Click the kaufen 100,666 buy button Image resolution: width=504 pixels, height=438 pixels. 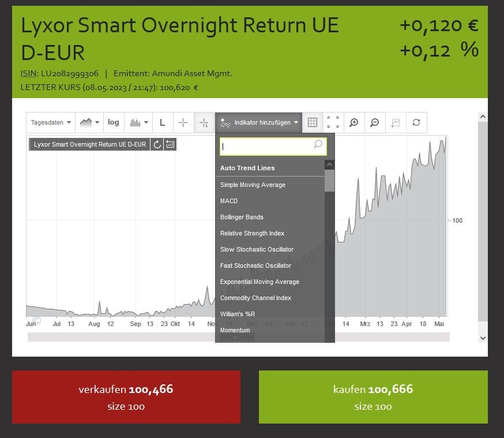[x=373, y=397]
